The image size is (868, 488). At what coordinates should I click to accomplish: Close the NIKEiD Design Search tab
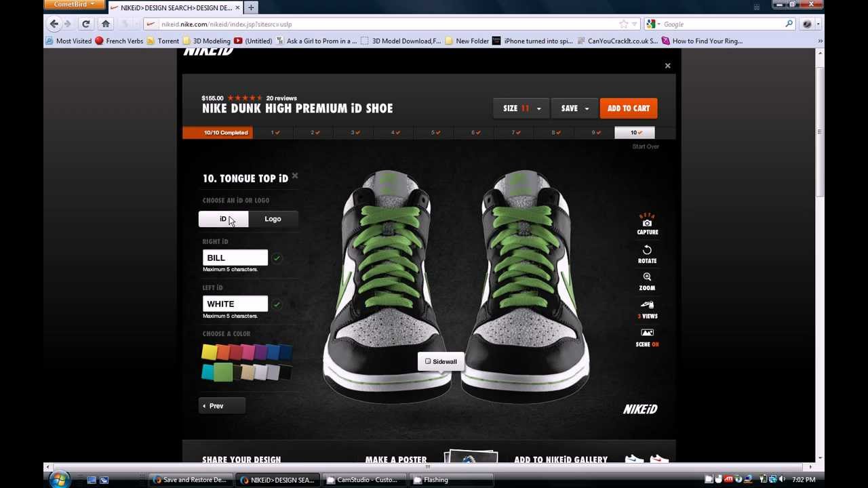[237, 7]
